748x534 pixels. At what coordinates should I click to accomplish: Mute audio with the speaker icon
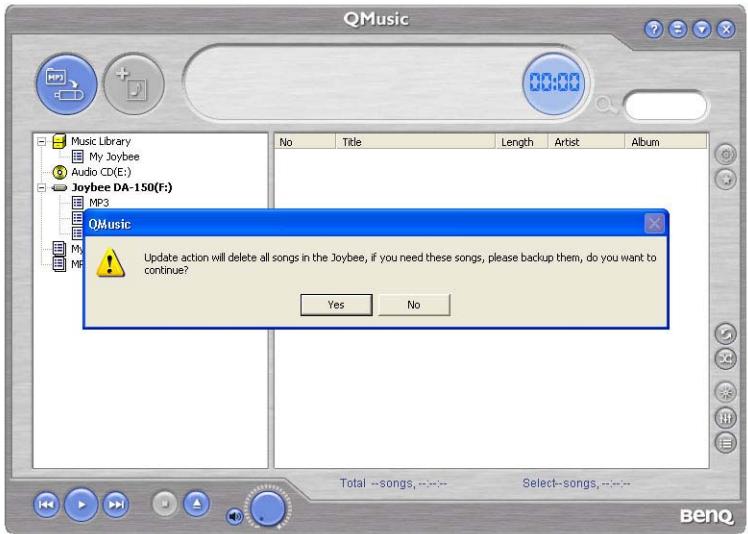[234, 516]
